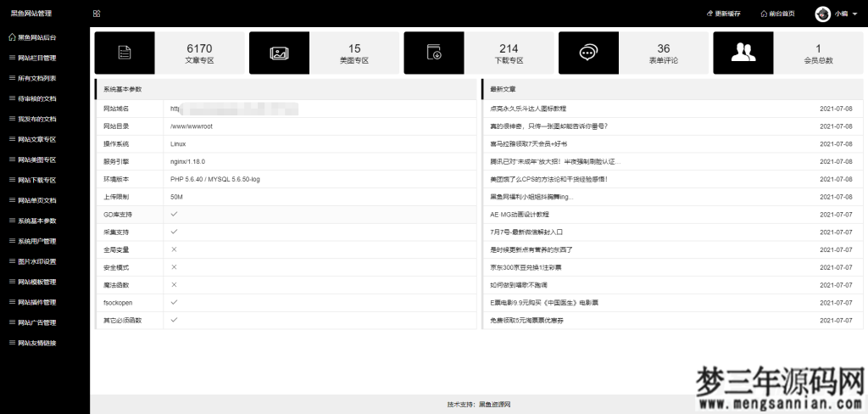Click the user avatar picture in header
This screenshot has height=414, width=868.
pos(822,14)
